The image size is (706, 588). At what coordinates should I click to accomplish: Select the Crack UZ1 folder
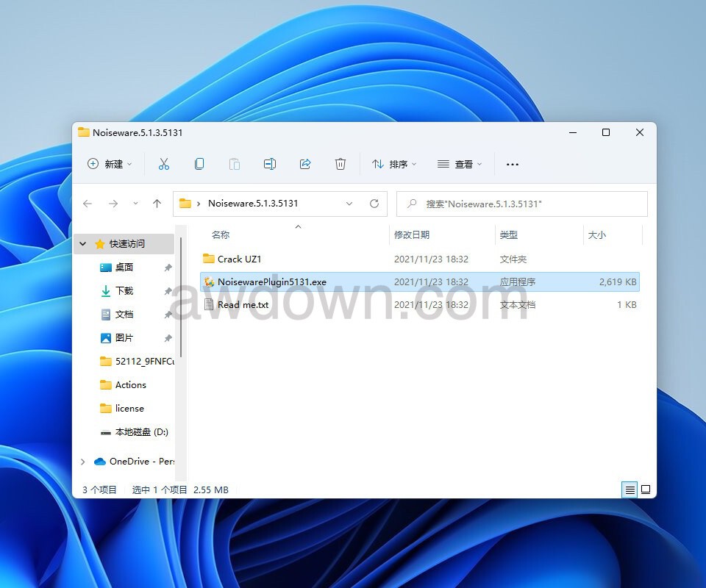pyautogui.click(x=239, y=259)
